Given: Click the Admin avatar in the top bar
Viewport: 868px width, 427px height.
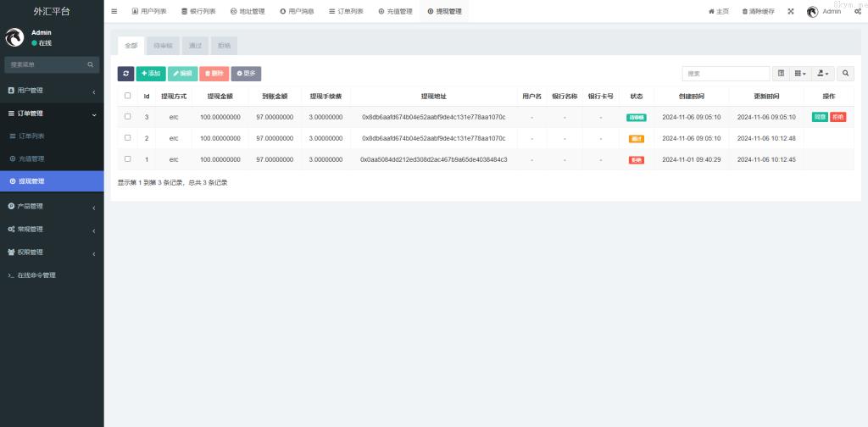Looking at the screenshot, I should click(812, 11).
